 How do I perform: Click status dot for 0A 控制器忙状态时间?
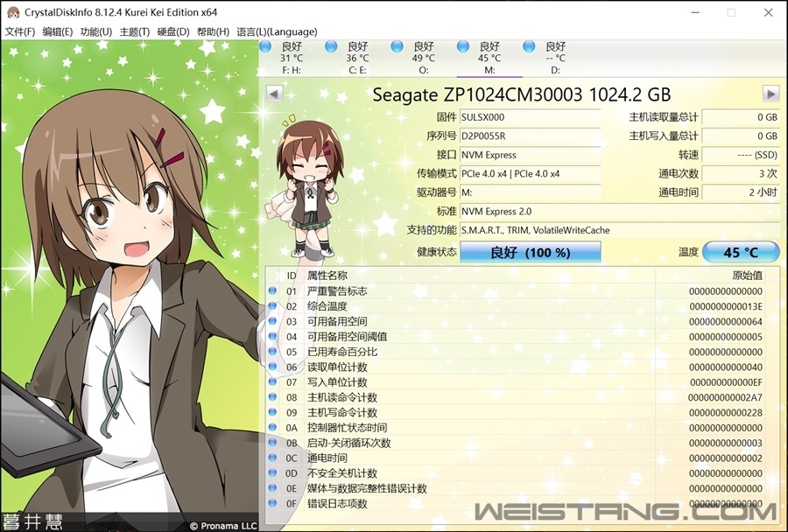272,428
